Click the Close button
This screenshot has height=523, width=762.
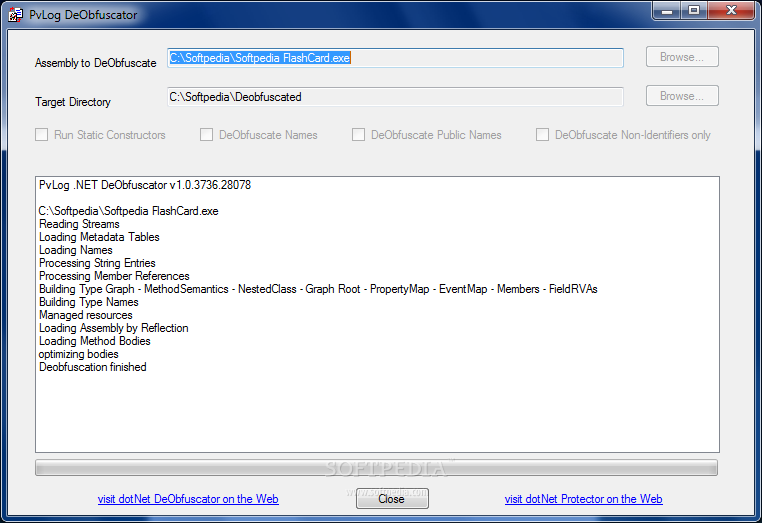point(392,499)
